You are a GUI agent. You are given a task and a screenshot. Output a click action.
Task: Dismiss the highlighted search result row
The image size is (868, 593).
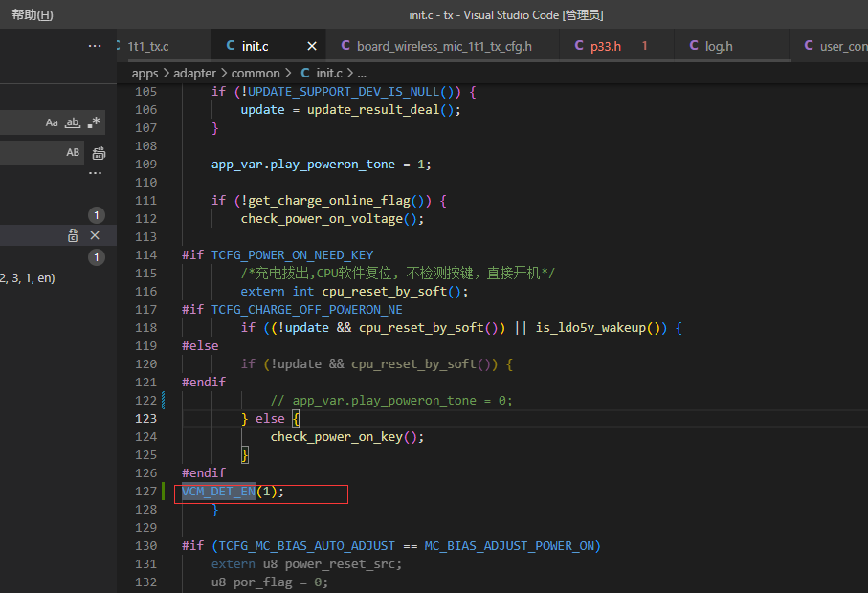95,235
